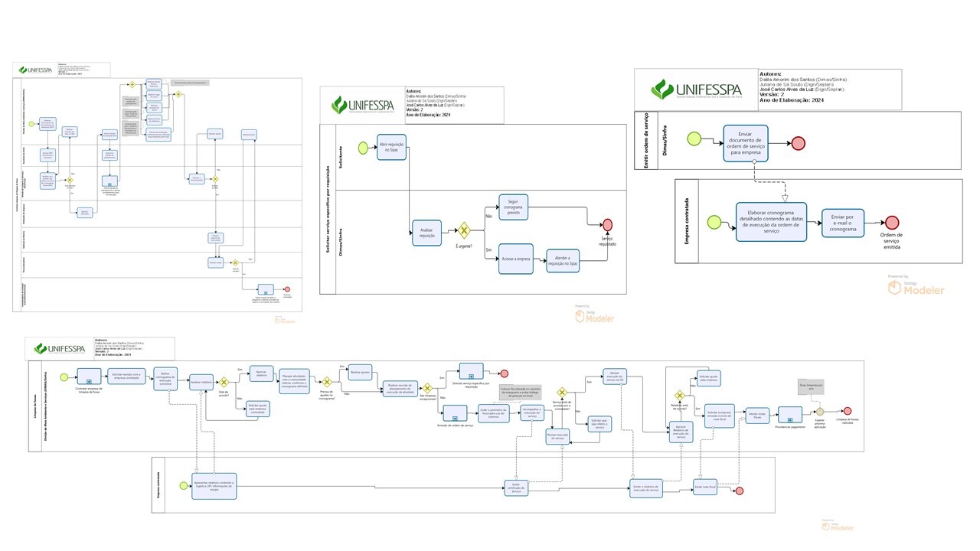Image resolution: width=980 pixels, height=551 pixels.
Task: Select 'Atestar execução do serviço na OS' task
Action: [x=615, y=377]
